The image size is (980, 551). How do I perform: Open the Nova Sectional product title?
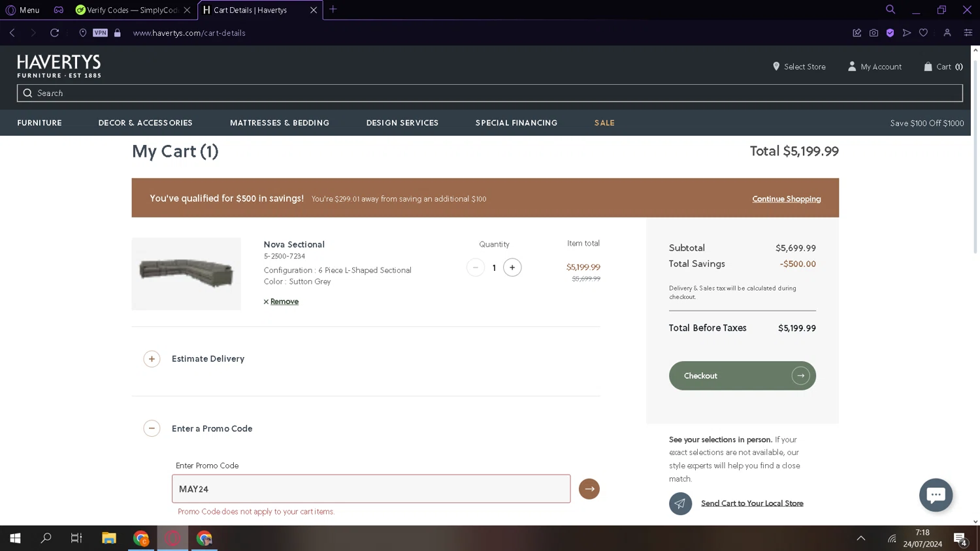point(294,244)
